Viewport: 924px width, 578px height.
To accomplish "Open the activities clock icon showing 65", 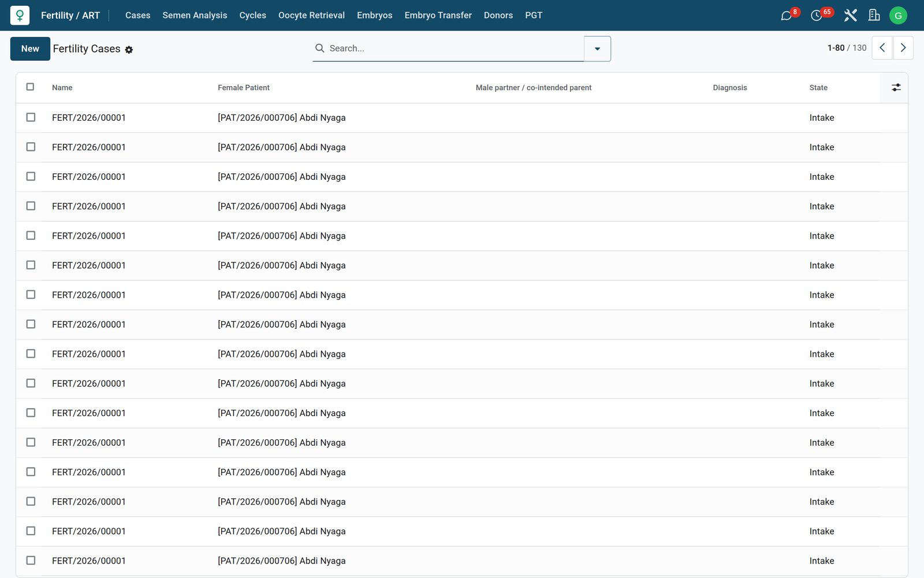I will click(817, 16).
